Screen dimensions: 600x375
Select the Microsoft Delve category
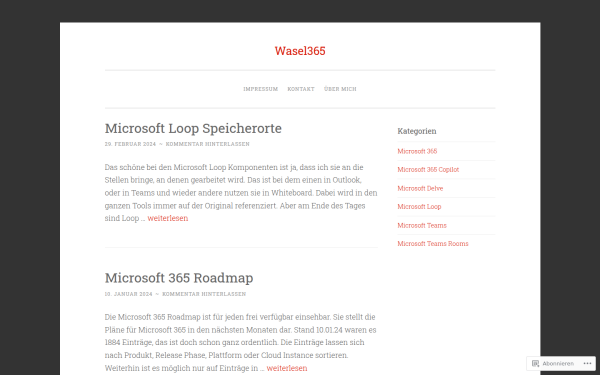420,188
